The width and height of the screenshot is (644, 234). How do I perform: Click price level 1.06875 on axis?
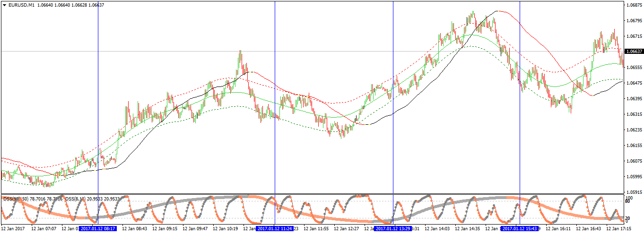click(633, 5)
